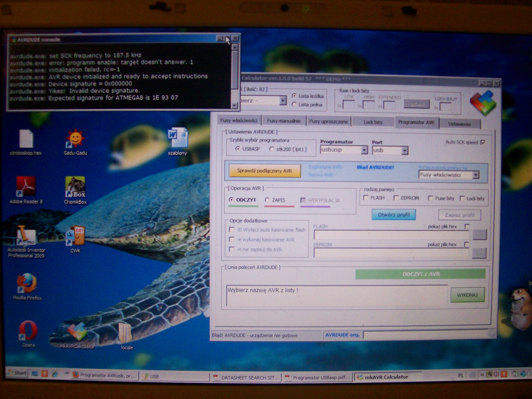Select stk200 [lpt1] programmer radio button
Screen dimensions: 532x399
pos(272,149)
